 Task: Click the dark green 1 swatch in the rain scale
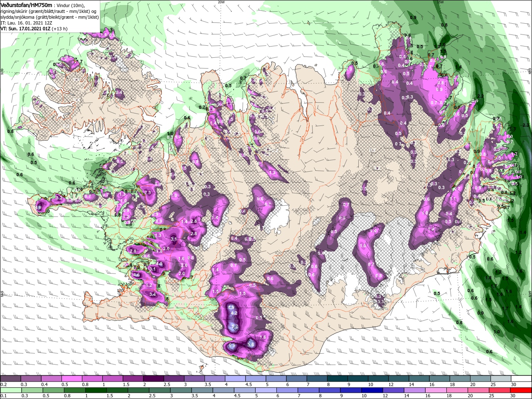tap(96, 390)
